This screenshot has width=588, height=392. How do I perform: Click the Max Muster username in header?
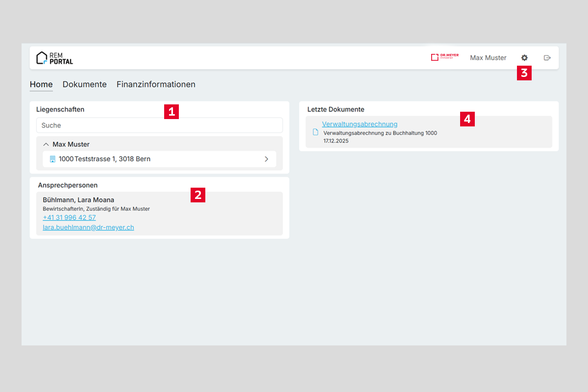(x=488, y=58)
